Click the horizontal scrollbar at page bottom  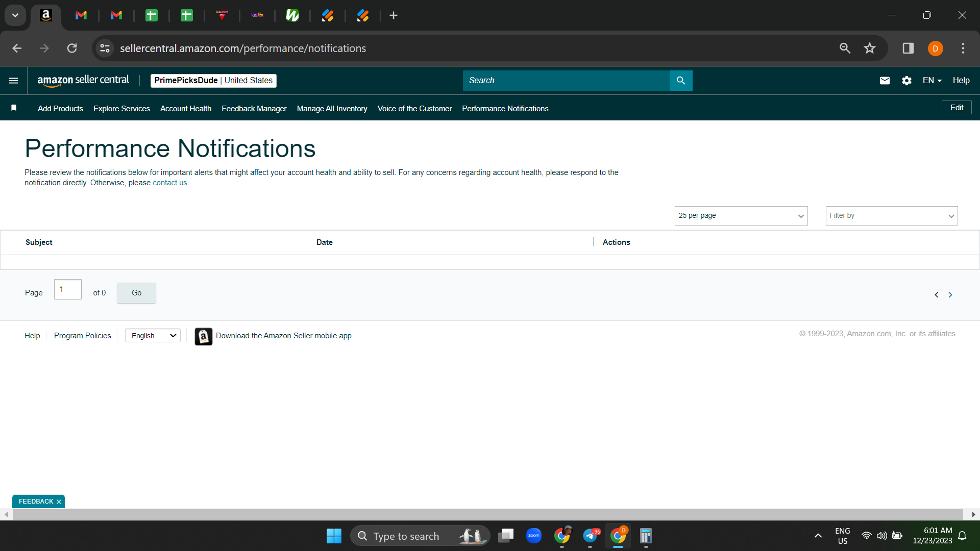[x=487, y=515]
